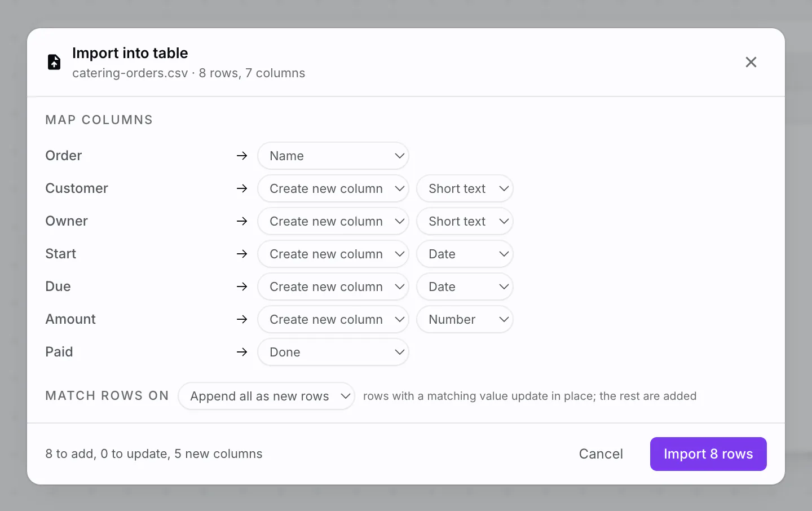Screen dimensions: 812x511
Task: Open Due's Create new column dropdown
Action: [333, 287]
